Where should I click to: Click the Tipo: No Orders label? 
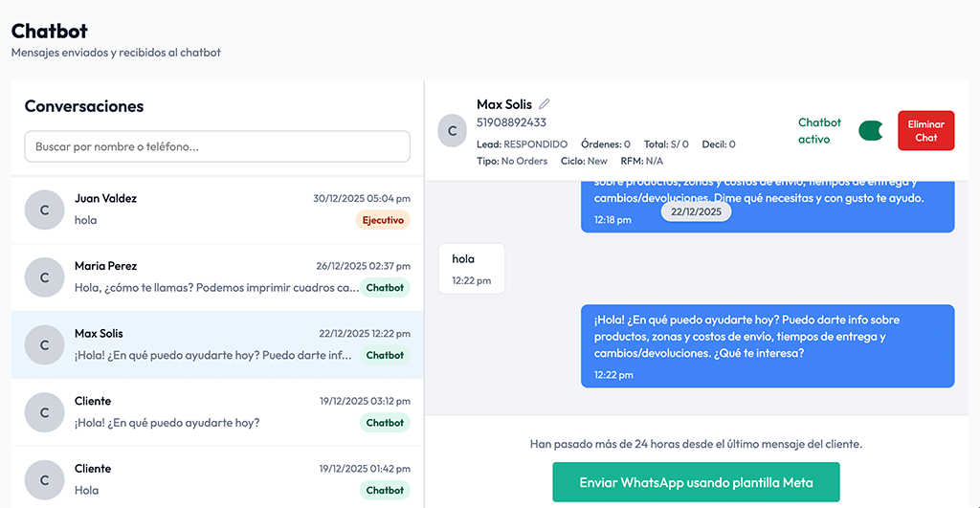point(512,162)
